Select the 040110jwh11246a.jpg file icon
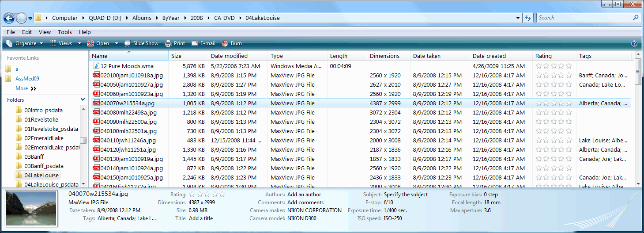This screenshot has width=644, height=233. coord(96,140)
